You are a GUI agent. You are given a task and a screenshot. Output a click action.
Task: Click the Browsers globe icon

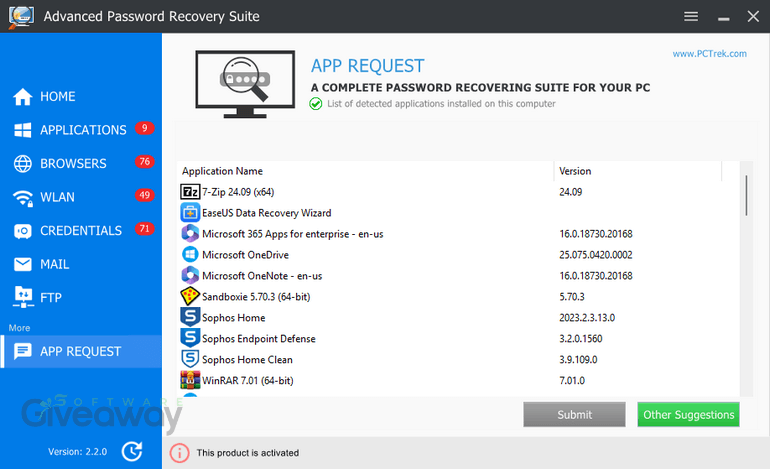pos(23,164)
